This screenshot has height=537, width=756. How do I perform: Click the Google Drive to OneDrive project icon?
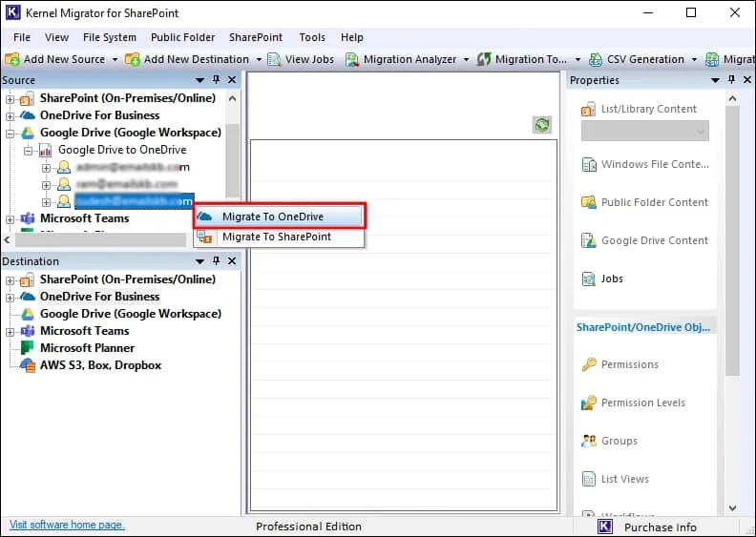click(x=45, y=151)
